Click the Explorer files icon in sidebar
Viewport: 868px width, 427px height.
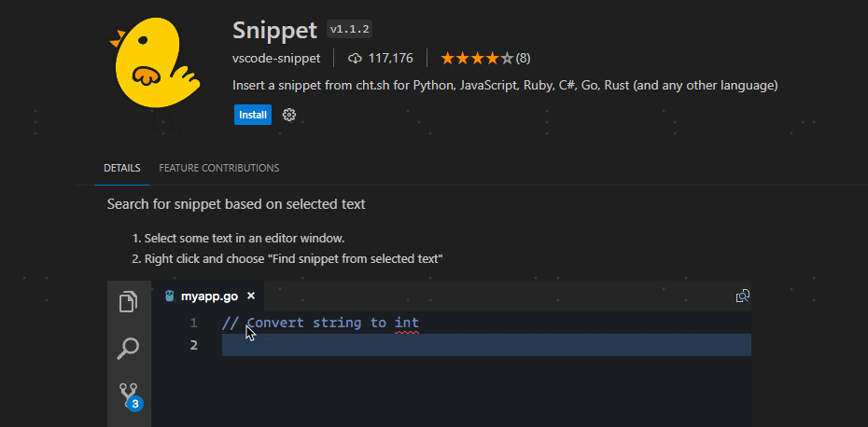tap(129, 301)
